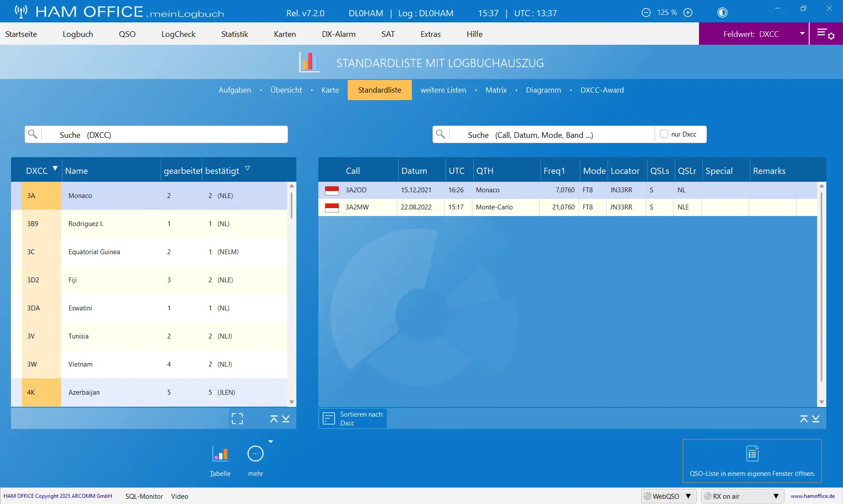Decrease zoom with the minus icon

646,13
